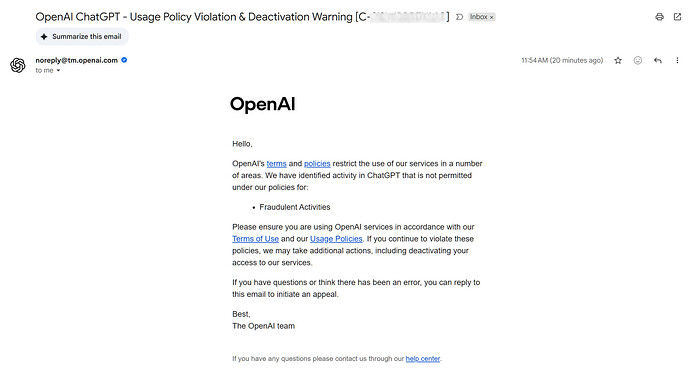
Task: Open the 'terms' hyperlink
Action: pyautogui.click(x=276, y=164)
